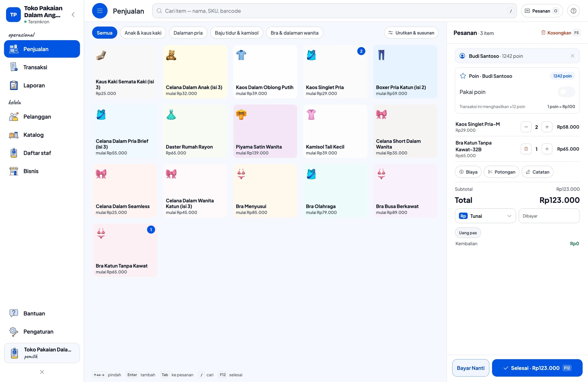Decrease quantity of Kaos Singlet Pria-M
This screenshot has width=588, height=382.
click(x=526, y=127)
